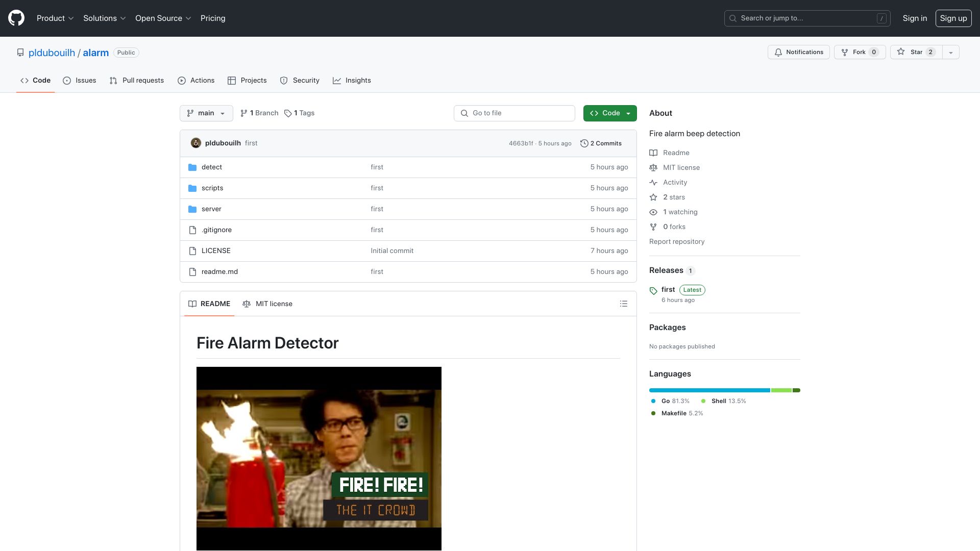The width and height of the screenshot is (980, 551).
Task: Expand the main branch selector
Action: pyautogui.click(x=206, y=113)
